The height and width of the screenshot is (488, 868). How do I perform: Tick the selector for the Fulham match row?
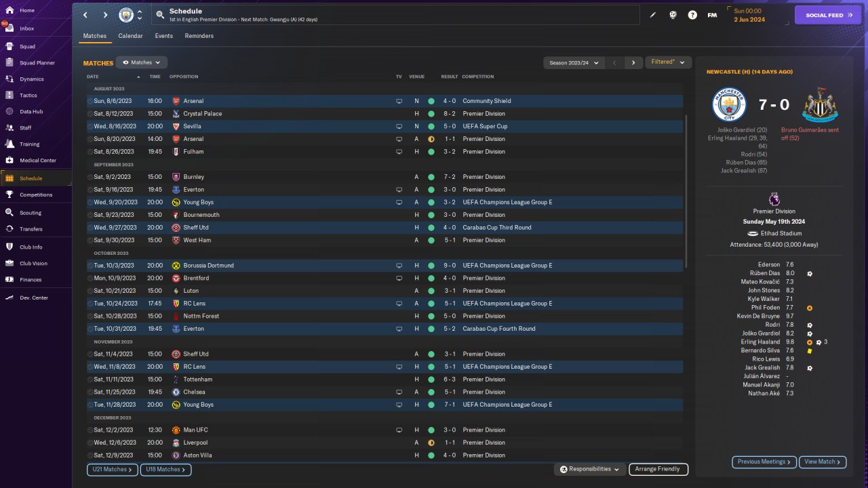pyautogui.click(x=90, y=152)
